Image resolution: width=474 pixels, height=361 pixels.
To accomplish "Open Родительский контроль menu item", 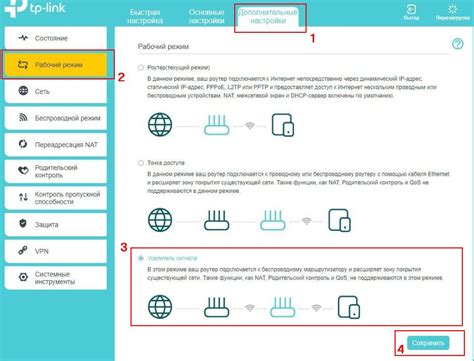I will pos(56,171).
